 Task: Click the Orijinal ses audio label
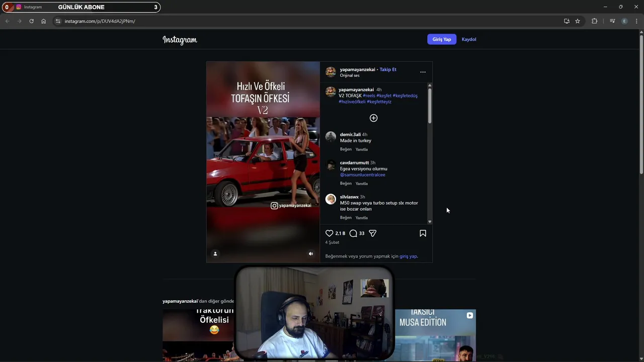pos(349,75)
